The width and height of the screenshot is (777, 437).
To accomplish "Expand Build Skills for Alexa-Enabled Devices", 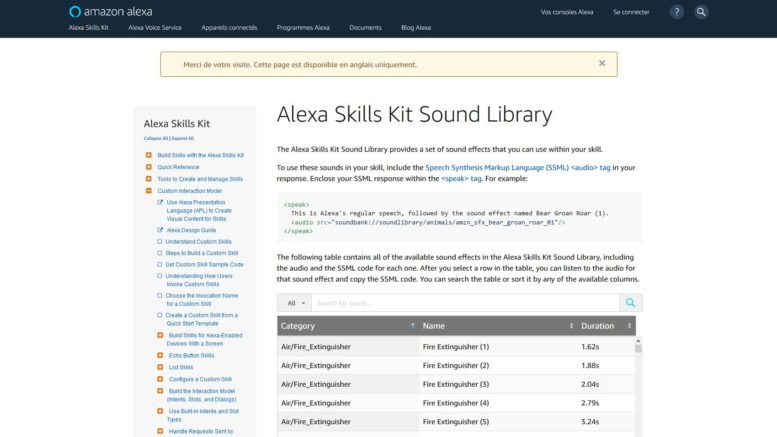I will 160,335.
